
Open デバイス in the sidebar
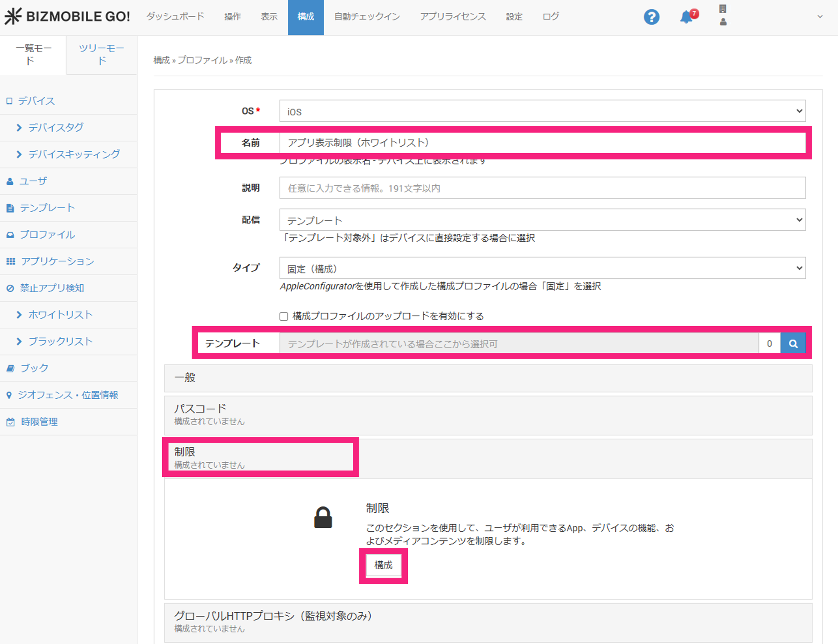click(x=36, y=101)
